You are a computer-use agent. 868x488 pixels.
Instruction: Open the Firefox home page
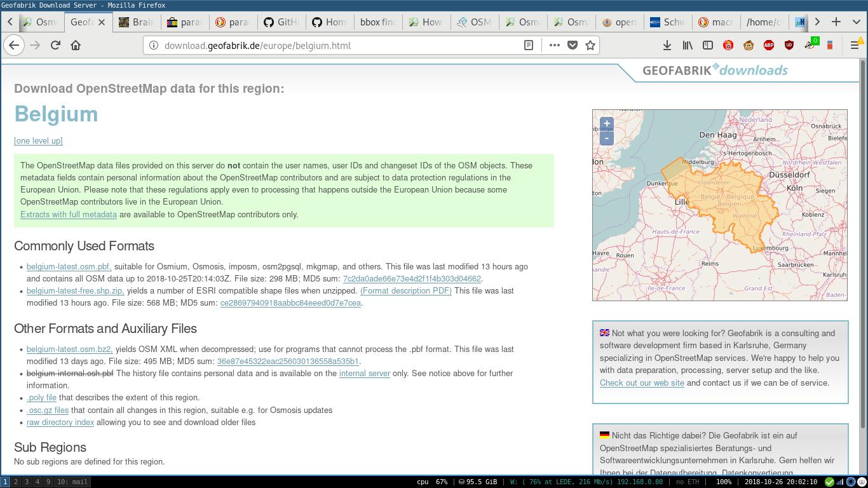pyautogui.click(x=76, y=45)
